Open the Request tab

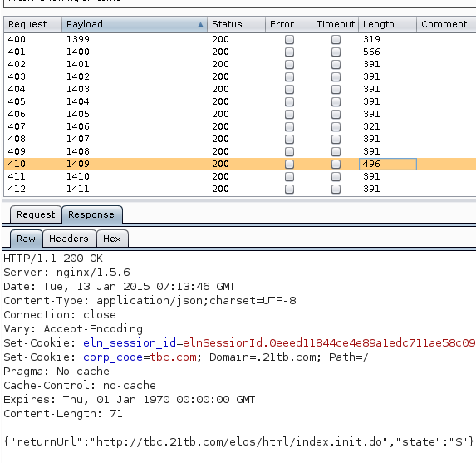pos(36,214)
